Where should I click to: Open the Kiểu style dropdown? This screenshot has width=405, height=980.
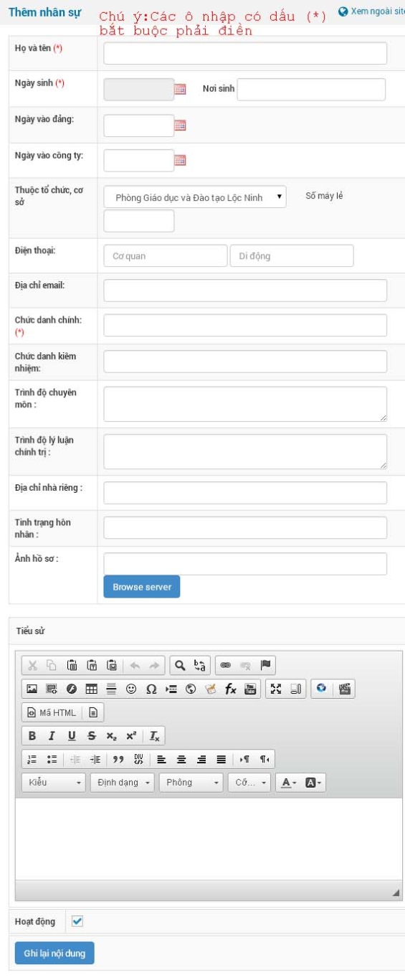pyautogui.click(x=54, y=782)
